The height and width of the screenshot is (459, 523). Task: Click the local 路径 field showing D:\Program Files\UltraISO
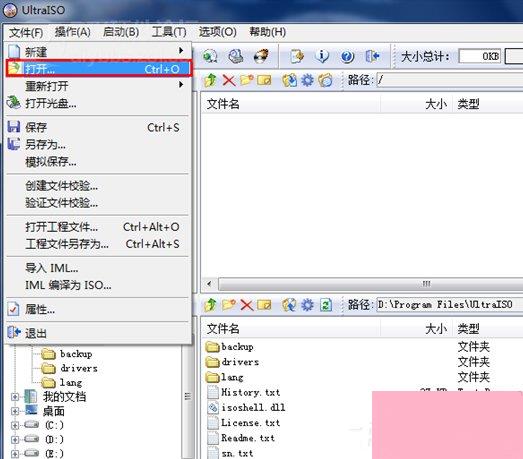(x=450, y=305)
